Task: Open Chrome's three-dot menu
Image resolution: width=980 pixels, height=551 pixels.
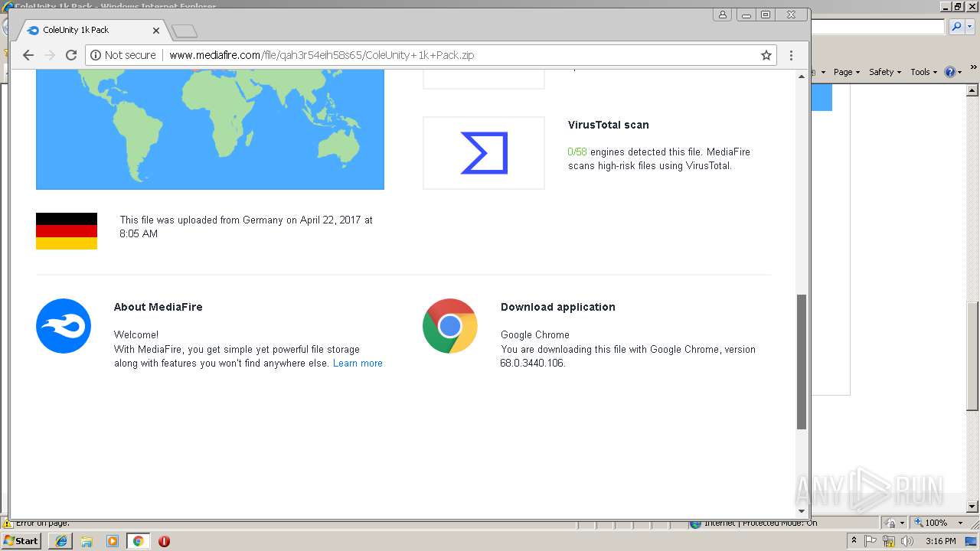Action: pos(791,55)
